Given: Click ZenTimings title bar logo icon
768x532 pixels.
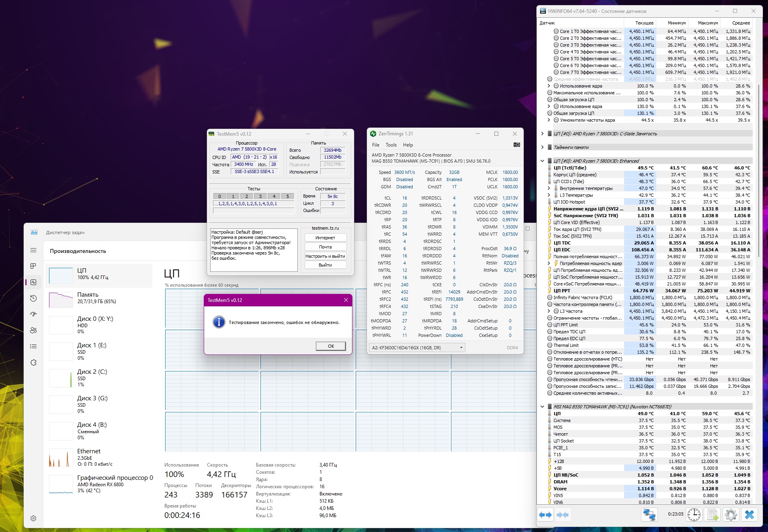Looking at the screenshot, I should tap(373, 134).
